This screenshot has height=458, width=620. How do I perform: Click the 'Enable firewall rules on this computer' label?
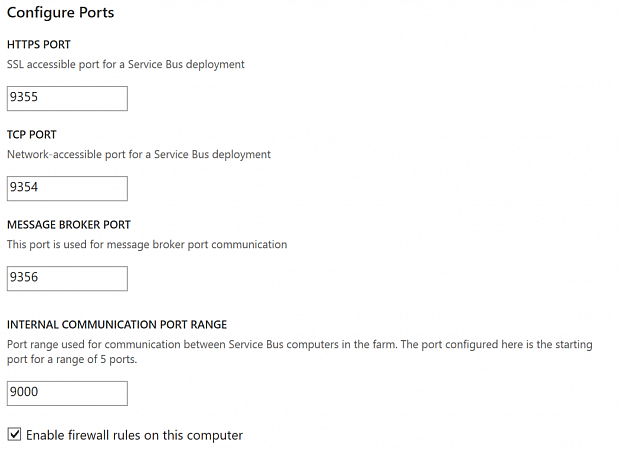coord(134,435)
